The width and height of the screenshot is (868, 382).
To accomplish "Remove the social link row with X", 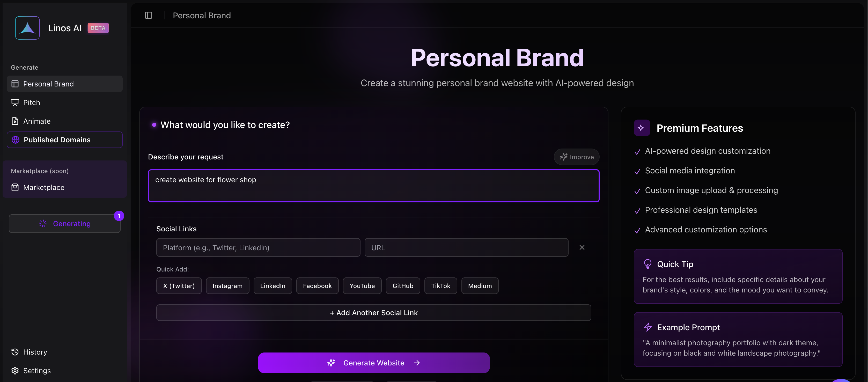I will [582, 248].
